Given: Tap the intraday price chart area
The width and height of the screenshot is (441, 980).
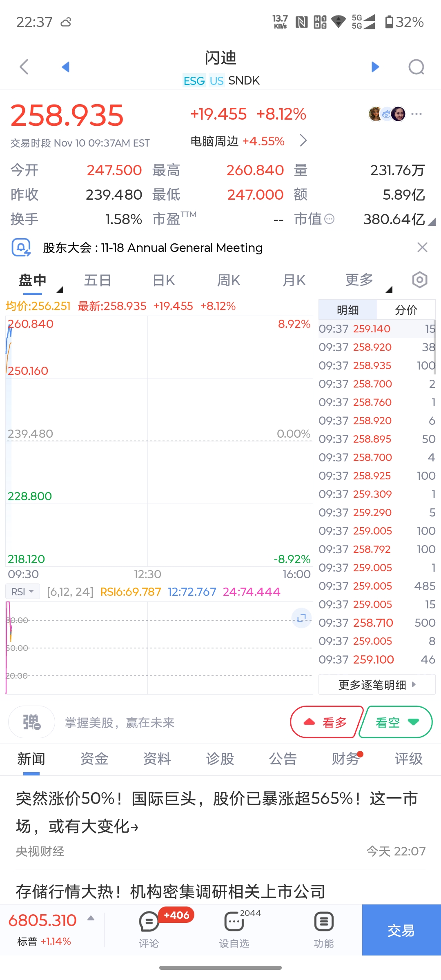Looking at the screenshot, I should coord(159,441).
